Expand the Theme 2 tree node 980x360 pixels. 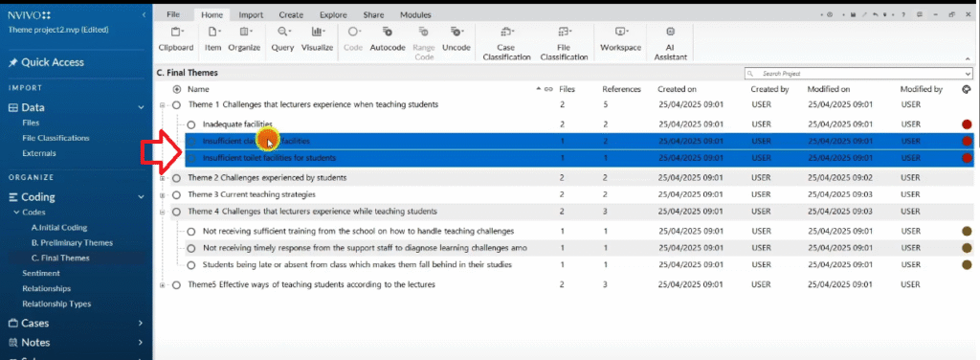click(x=163, y=178)
